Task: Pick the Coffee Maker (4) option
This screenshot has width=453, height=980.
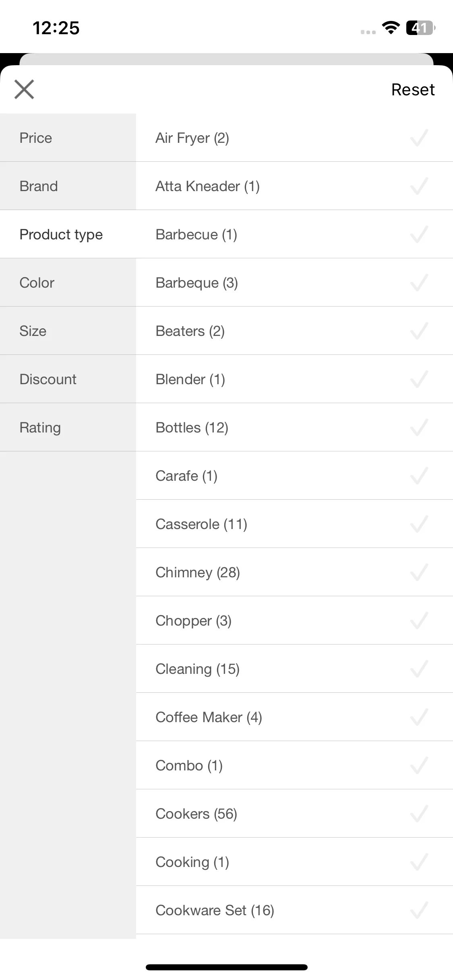Action: pyautogui.click(x=294, y=717)
